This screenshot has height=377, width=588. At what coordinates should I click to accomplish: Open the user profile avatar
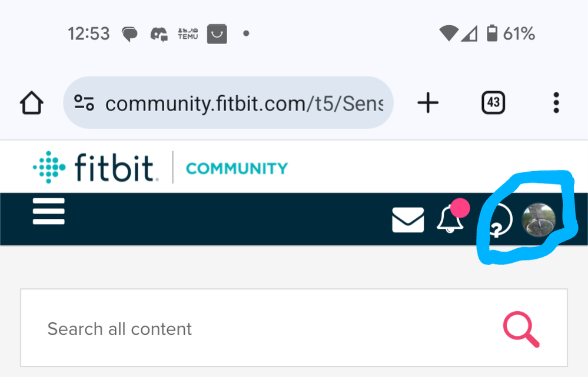point(539,220)
